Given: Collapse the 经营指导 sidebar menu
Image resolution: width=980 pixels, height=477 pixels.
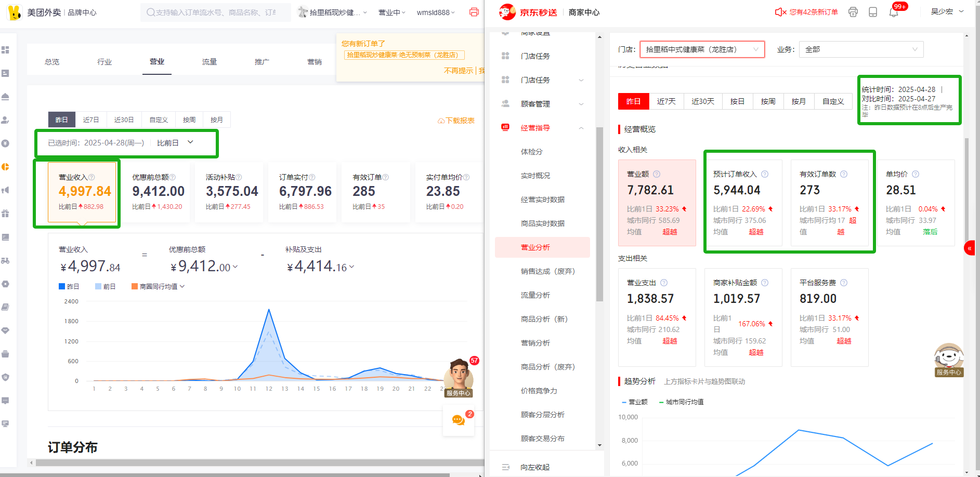Looking at the screenshot, I should tap(581, 128).
